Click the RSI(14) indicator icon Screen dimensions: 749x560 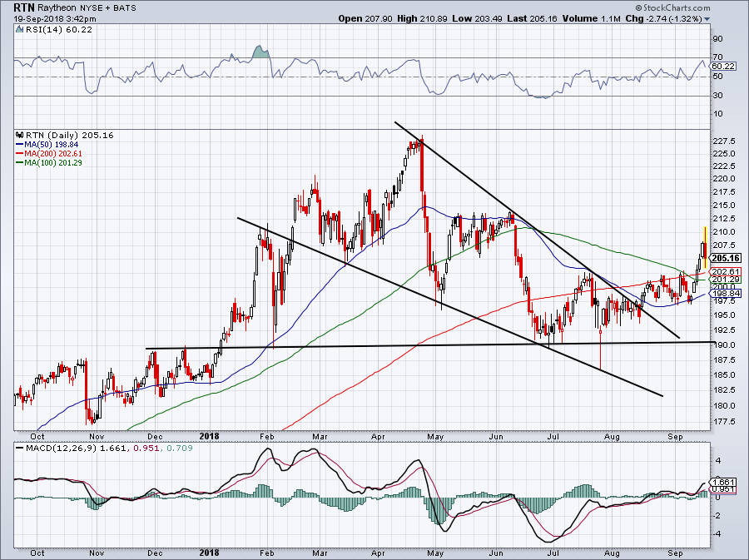[19, 29]
